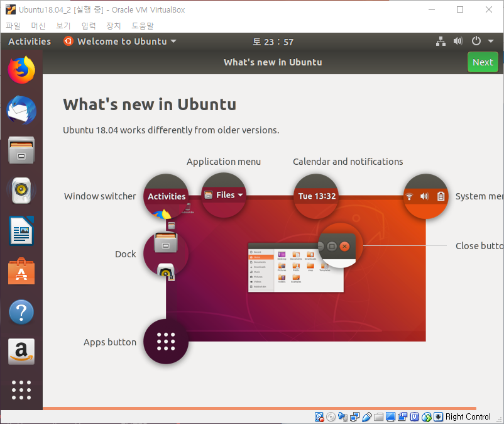Open Activities overview in top panel

pyautogui.click(x=30, y=42)
